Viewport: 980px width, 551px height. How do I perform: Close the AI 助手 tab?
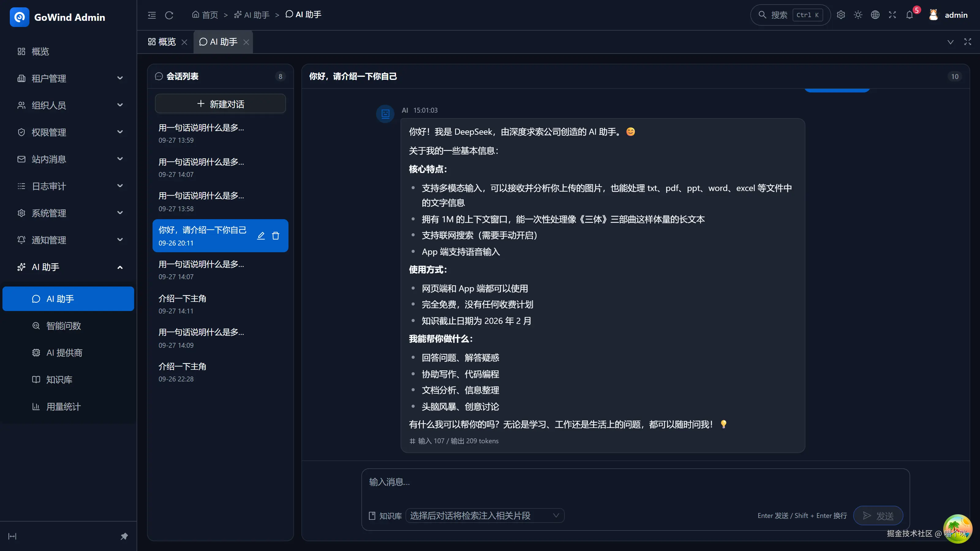[x=246, y=42]
